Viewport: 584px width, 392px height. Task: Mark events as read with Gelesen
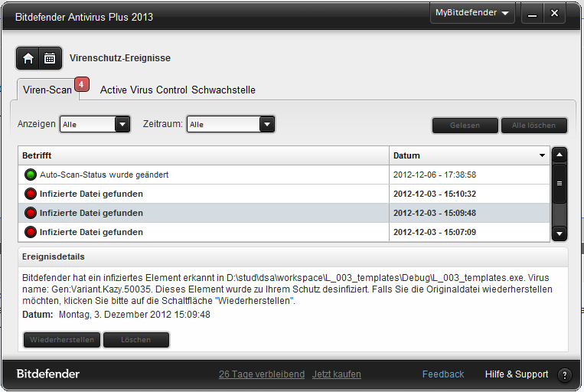(x=465, y=126)
